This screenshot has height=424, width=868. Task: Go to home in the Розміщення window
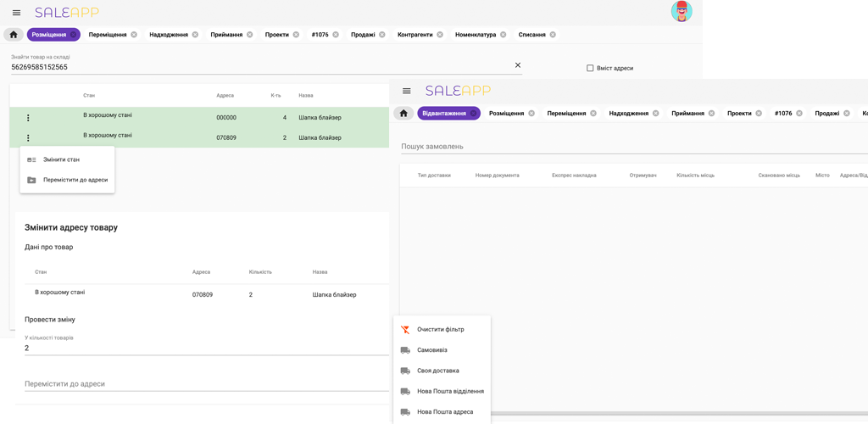(x=14, y=34)
